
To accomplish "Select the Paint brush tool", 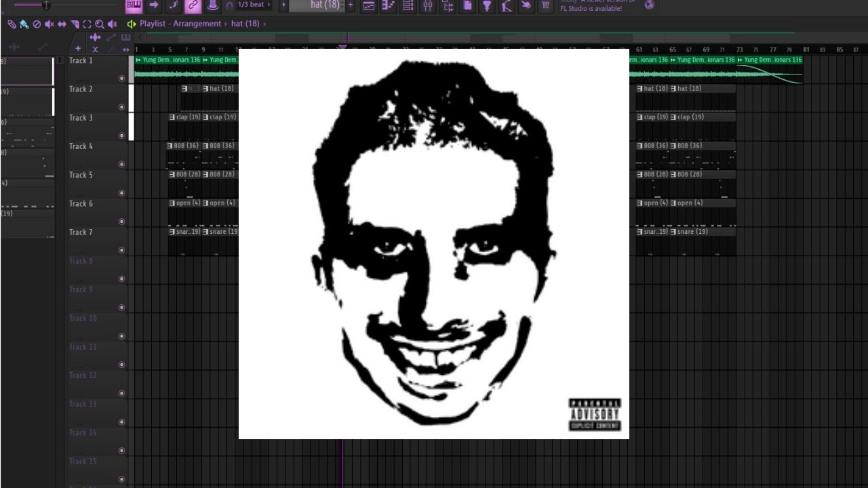I will [x=24, y=24].
